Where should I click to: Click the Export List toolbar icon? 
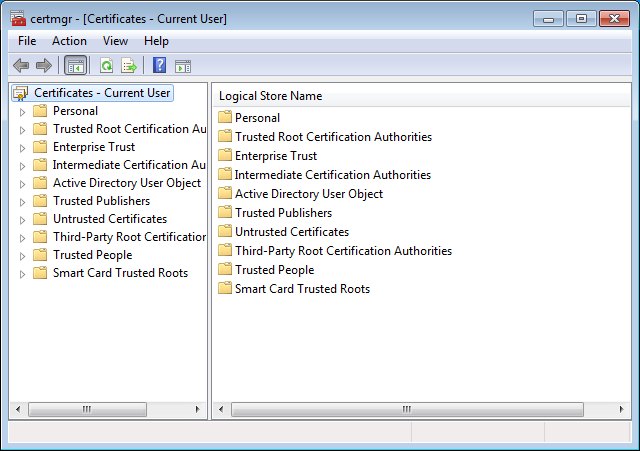128,66
